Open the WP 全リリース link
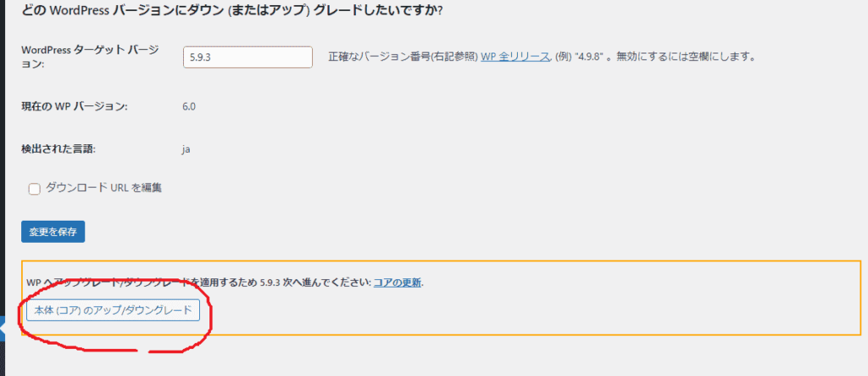The width and height of the screenshot is (868, 376). [515, 57]
